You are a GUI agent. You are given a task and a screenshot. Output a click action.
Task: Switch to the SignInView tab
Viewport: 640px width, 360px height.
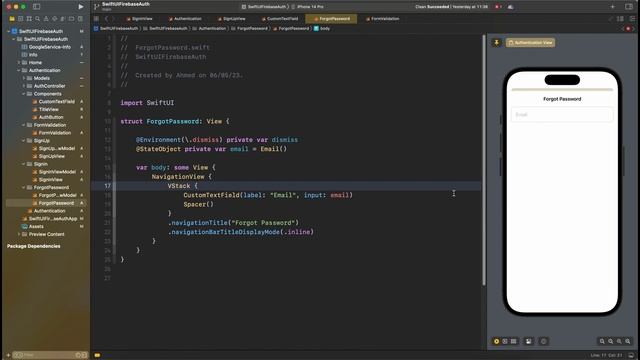(x=139, y=19)
